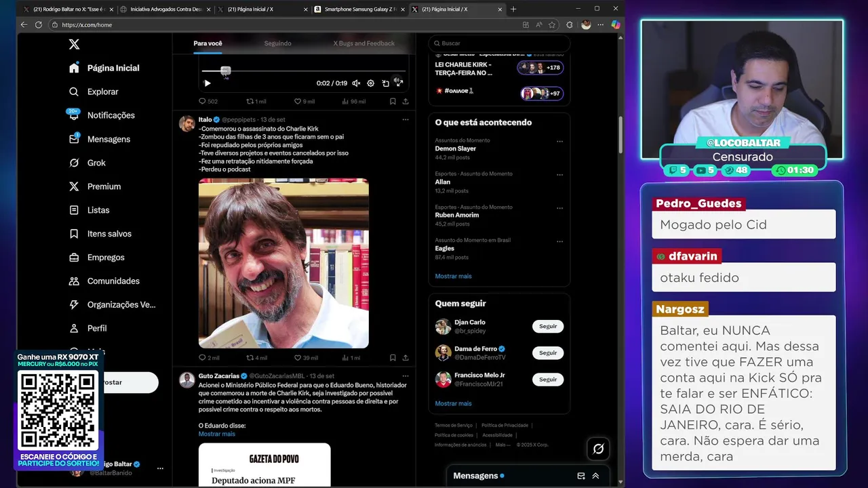Click browser refresh button

pos(39,24)
